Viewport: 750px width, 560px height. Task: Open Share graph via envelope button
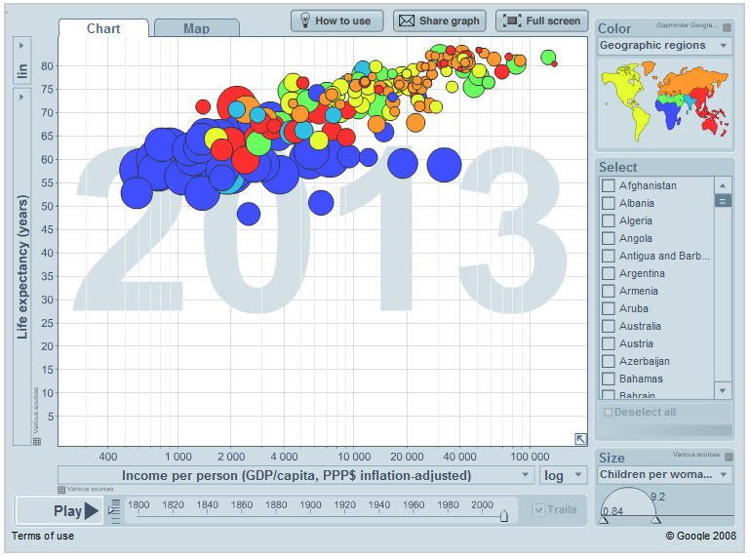coord(439,20)
